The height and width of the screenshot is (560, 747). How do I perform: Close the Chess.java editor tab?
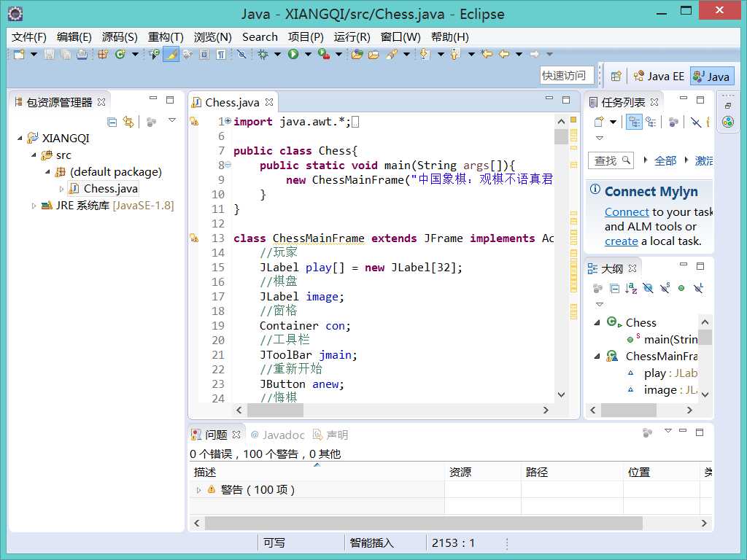click(x=269, y=102)
